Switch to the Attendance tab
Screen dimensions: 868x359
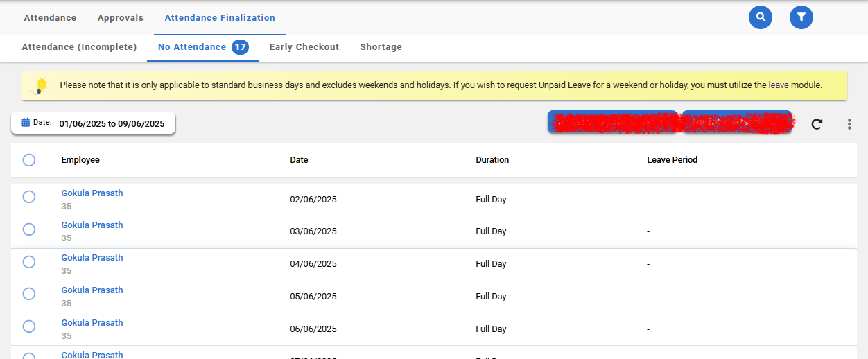click(x=50, y=18)
